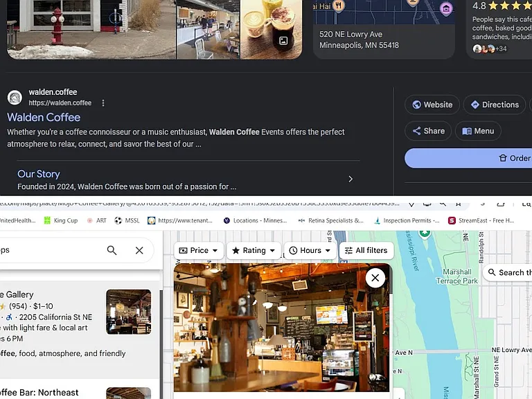Click the large café interior photo
Image resolution: width=532 pixels, height=399 pixels.
coord(282,328)
